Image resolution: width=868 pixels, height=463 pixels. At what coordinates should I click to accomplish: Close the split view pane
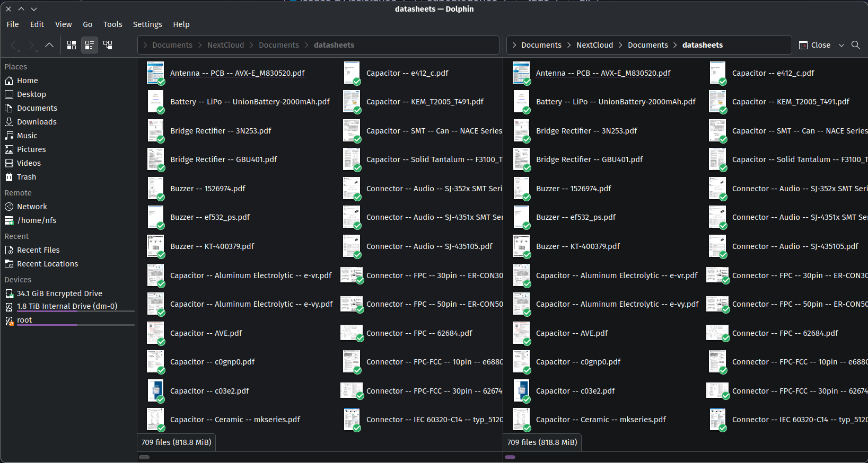pos(814,45)
